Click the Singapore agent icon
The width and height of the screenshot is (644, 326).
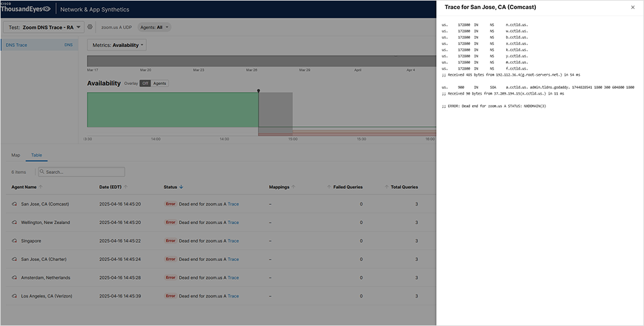click(x=15, y=241)
